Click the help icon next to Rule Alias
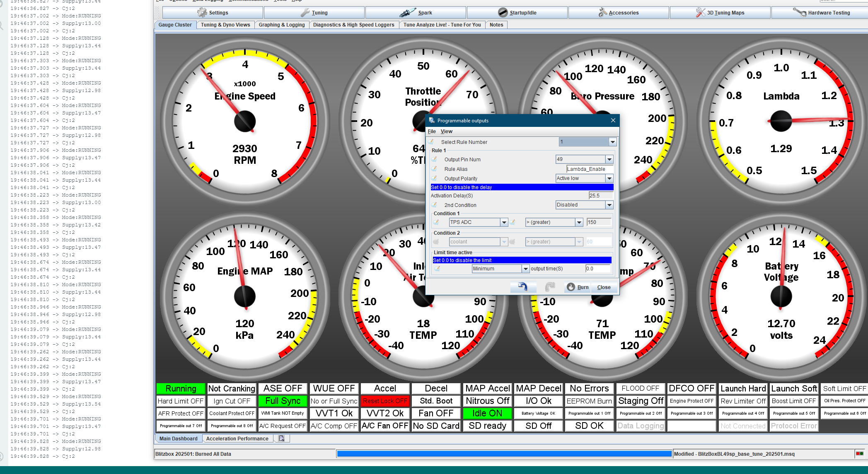868x474 pixels. (x=434, y=169)
